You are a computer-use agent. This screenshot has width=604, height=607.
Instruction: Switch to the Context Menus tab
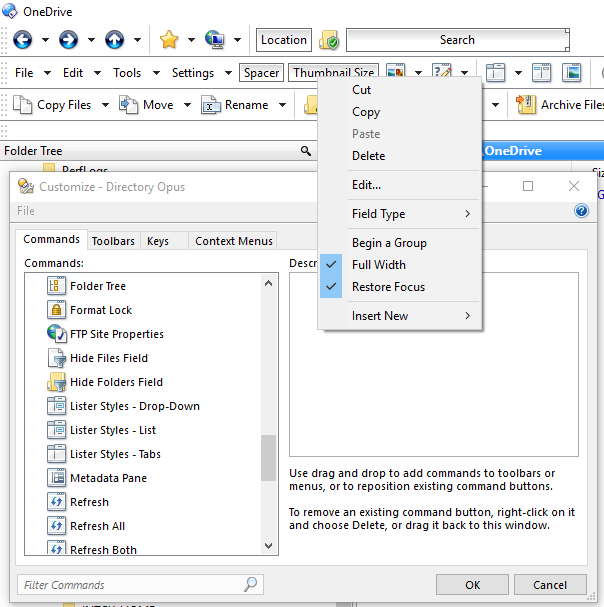point(233,241)
